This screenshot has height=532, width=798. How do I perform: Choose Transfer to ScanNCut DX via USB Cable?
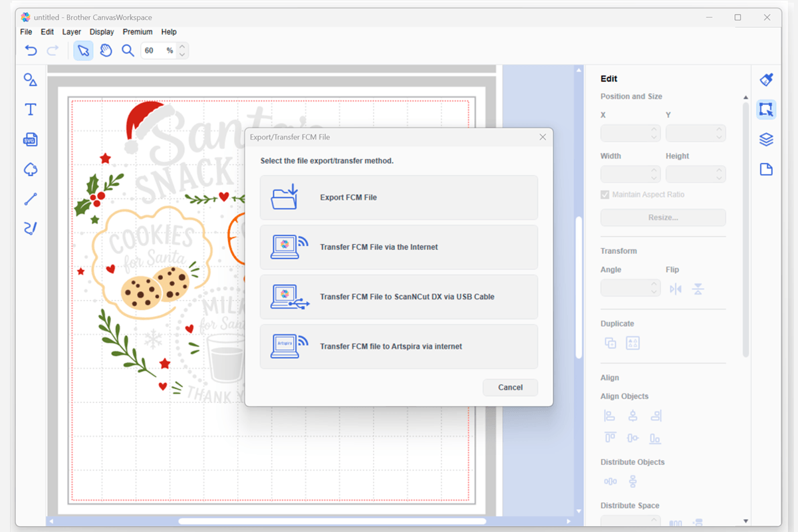pyautogui.click(x=399, y=297)
